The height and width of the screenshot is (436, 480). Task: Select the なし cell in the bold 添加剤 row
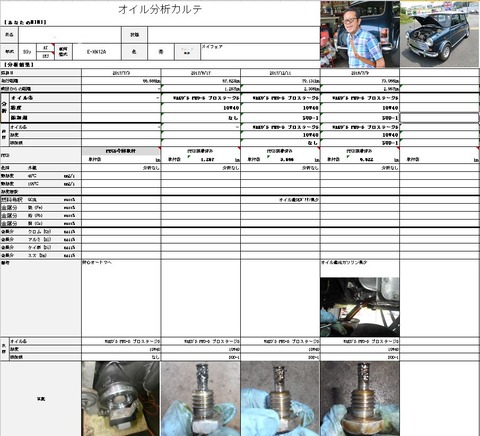pyautogui.click(x=201, y=118)
